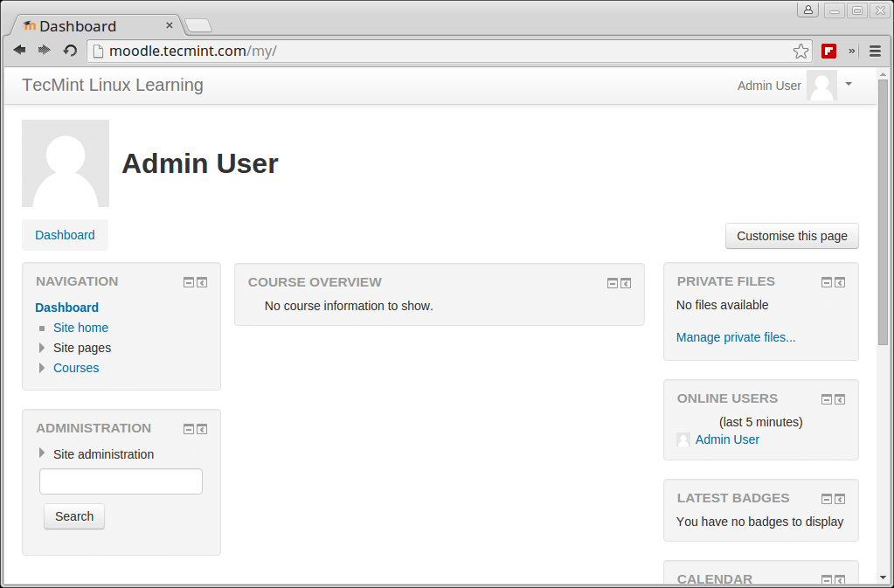Open the Site home navigation link
The height and width of the screenshot is (588, 894).
coord(80,328)
